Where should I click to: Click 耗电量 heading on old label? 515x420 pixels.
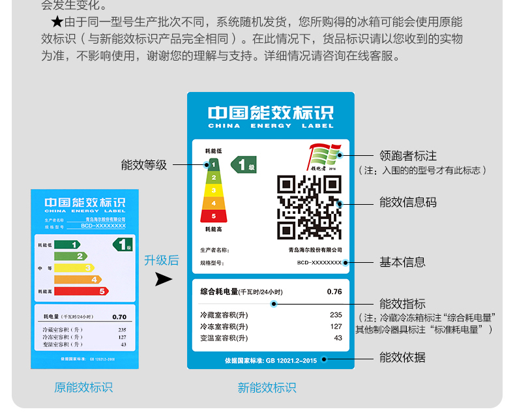(51, 317)
